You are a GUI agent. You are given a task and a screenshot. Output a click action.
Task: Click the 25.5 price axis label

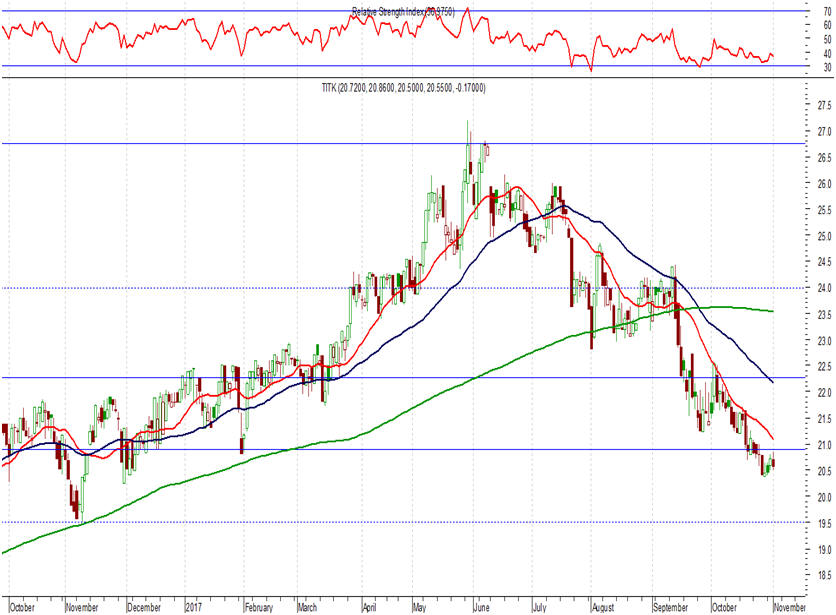[824, 210]
